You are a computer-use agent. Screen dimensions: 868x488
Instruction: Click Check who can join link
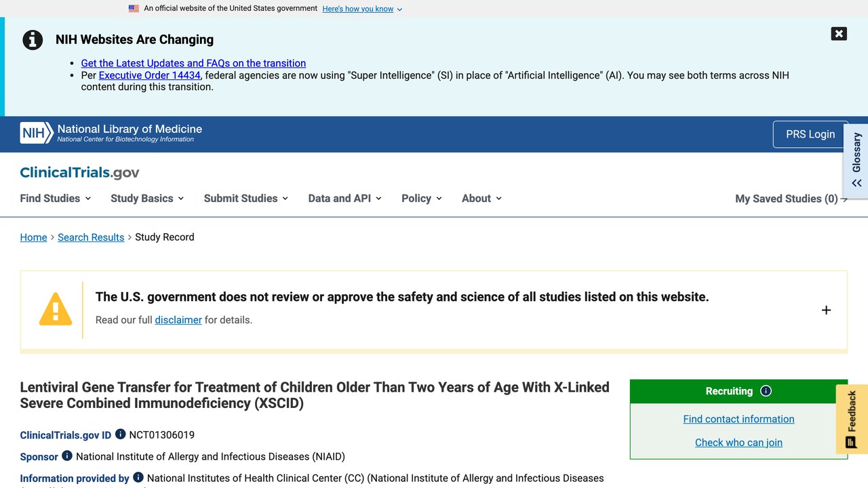coord(738,443)
